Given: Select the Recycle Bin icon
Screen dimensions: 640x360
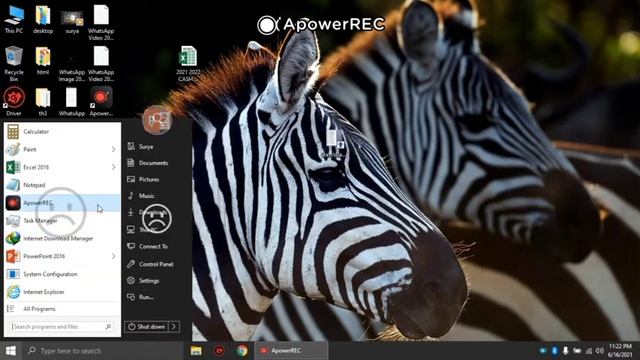Looking at the screenshot, I should [14, 64].
